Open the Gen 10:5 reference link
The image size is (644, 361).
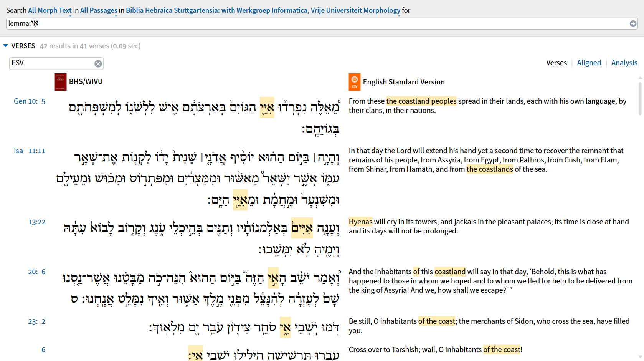(x=30, y=101)
